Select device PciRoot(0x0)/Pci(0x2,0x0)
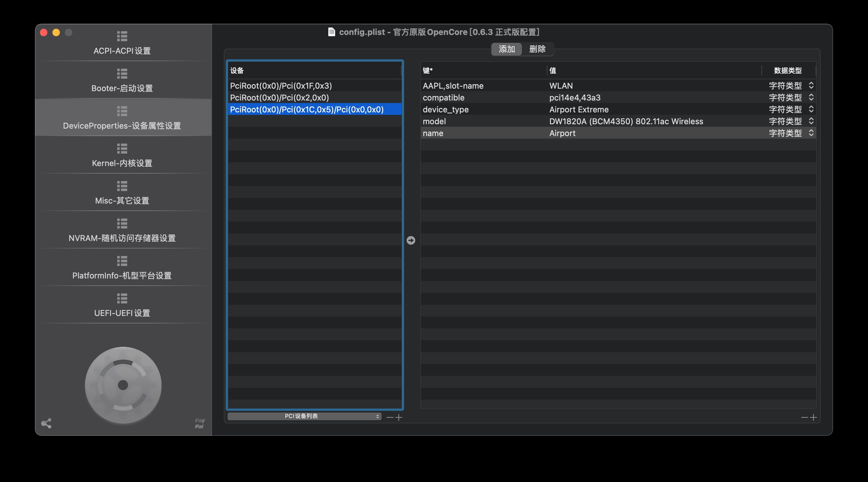This screenshot has height=482, width=868. [279, 97]
